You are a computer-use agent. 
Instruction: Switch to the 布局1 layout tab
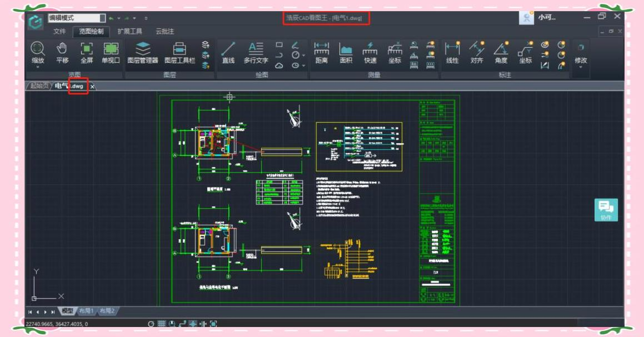(86, 311)
